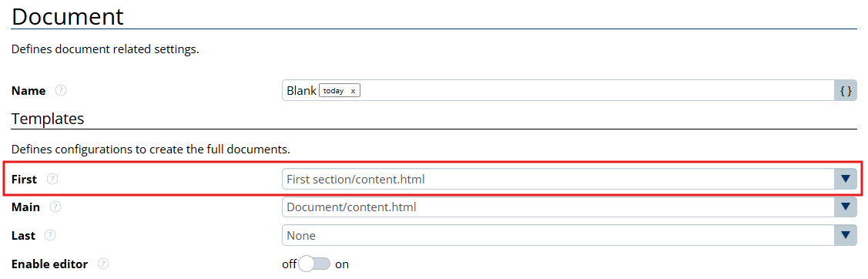868x279 pixels.
Task: Click the Last field showing None
Action: pyautogui.click(x=558, y=235)
